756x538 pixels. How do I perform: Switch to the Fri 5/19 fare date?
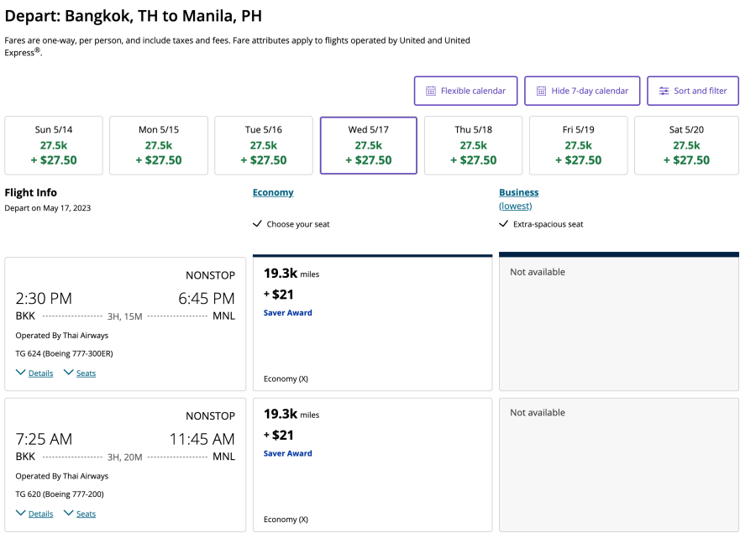(x=578, y=145)
